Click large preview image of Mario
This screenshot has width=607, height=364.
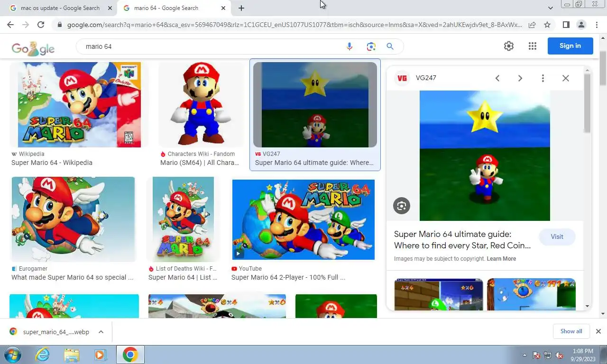(485, 155)
